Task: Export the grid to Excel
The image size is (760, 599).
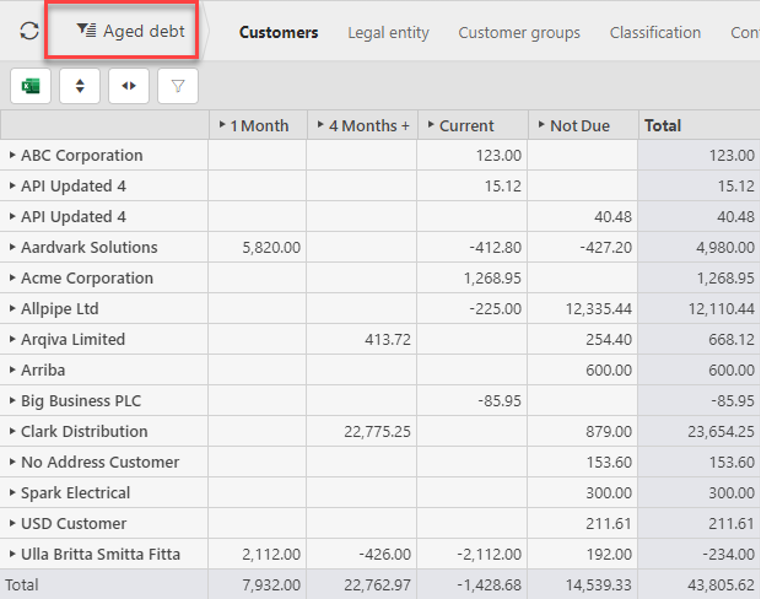Action: click(x=31, y=86)
